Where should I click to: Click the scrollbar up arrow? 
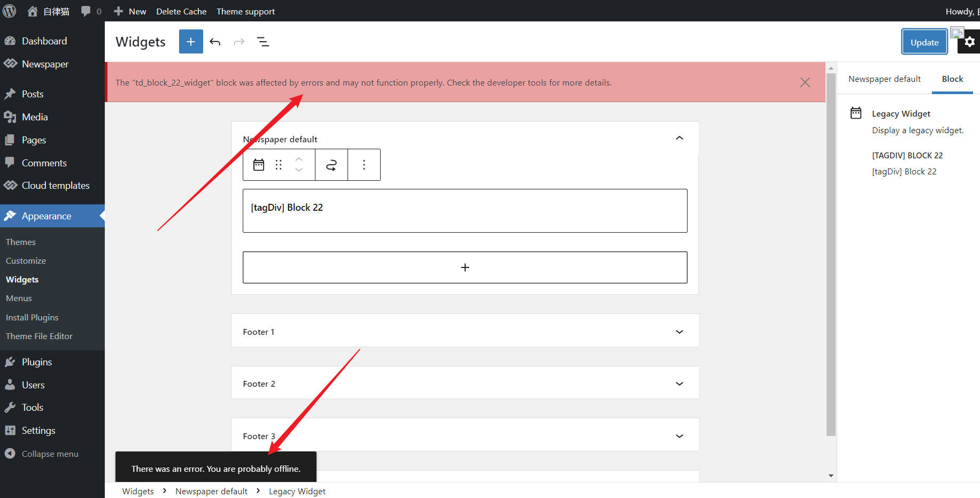point(831,68)
